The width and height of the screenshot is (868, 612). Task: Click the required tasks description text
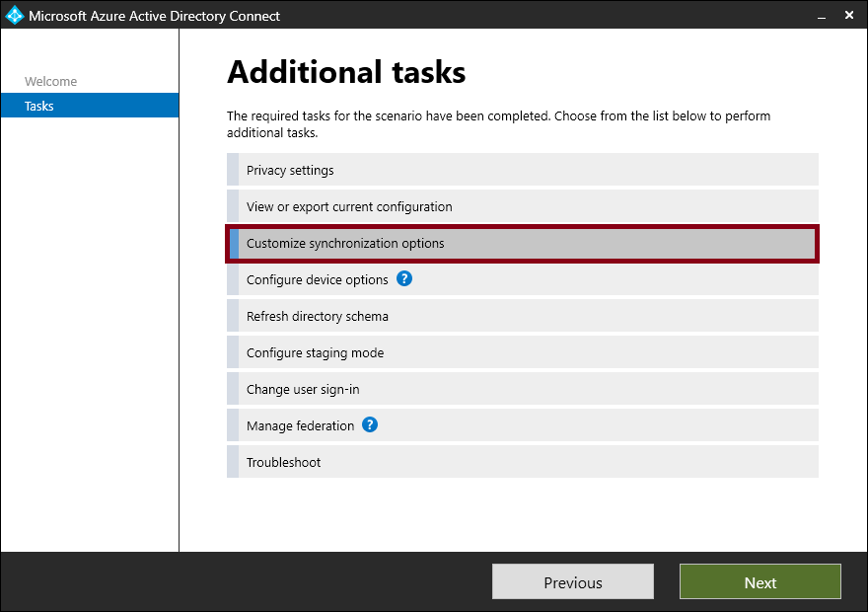tap(498, 124)
